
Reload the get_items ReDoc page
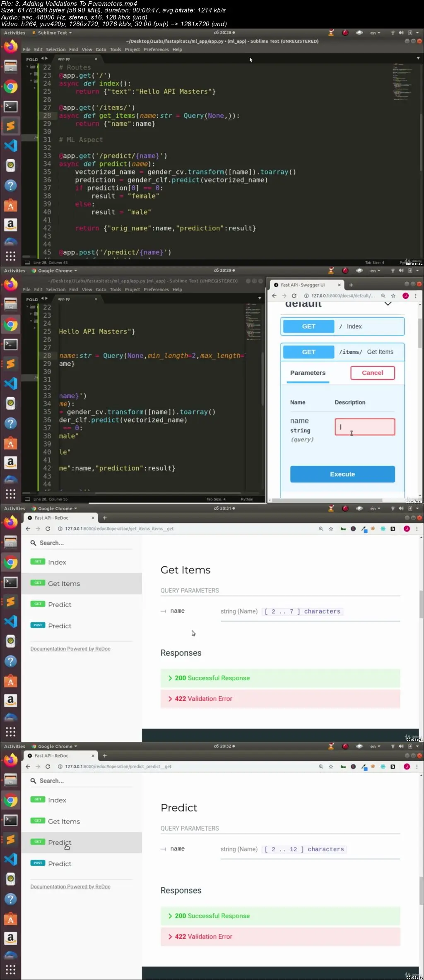(x=48, y=529)
